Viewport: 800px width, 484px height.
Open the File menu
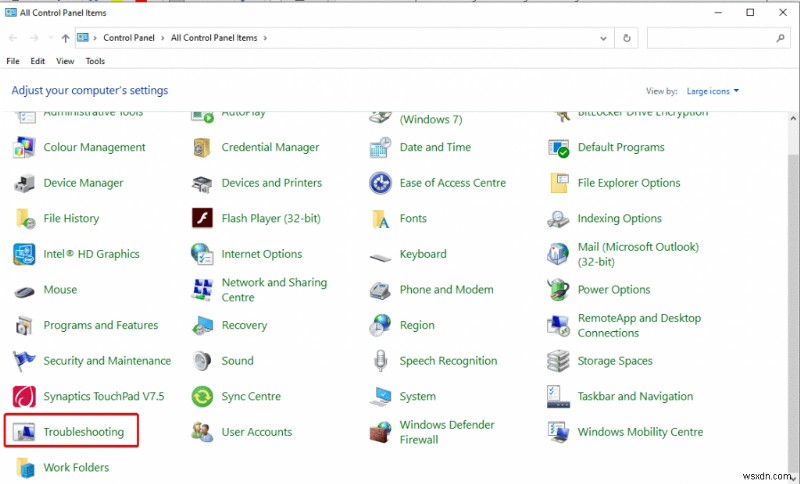[13, 61]
